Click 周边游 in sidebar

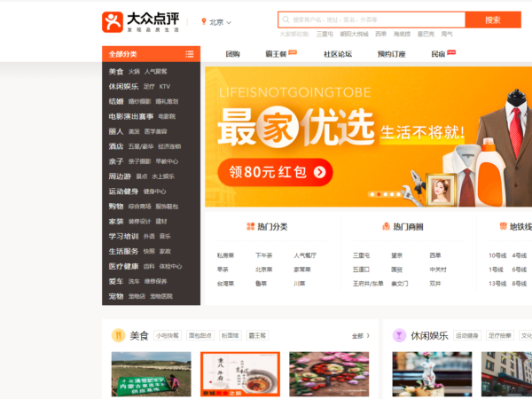click(x=120, y=176)
